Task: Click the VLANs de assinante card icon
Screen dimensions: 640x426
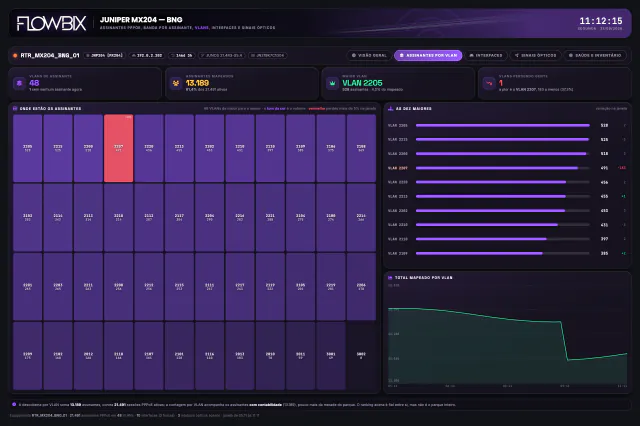Action: (x=19, y=83)
